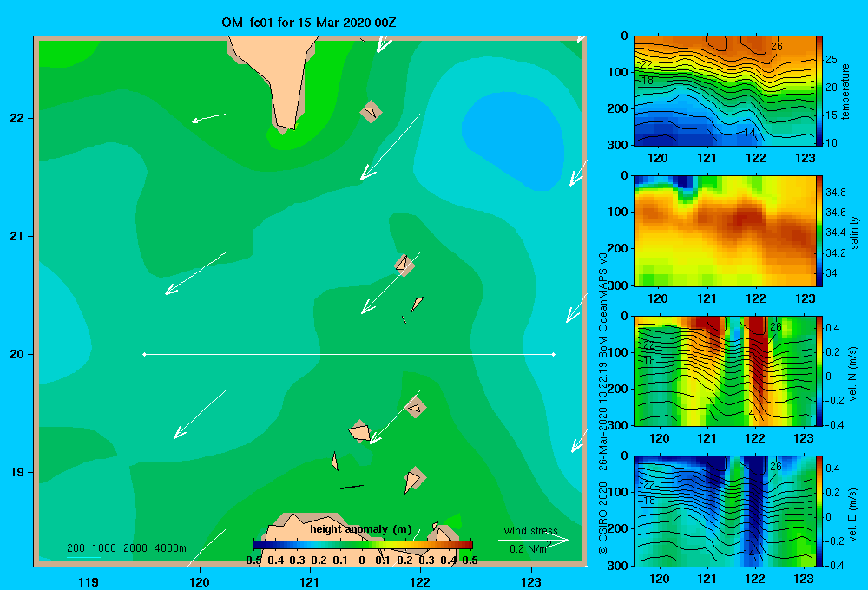
Task: Open the eastward velocity section panel
Action: (x=725, y=511)
